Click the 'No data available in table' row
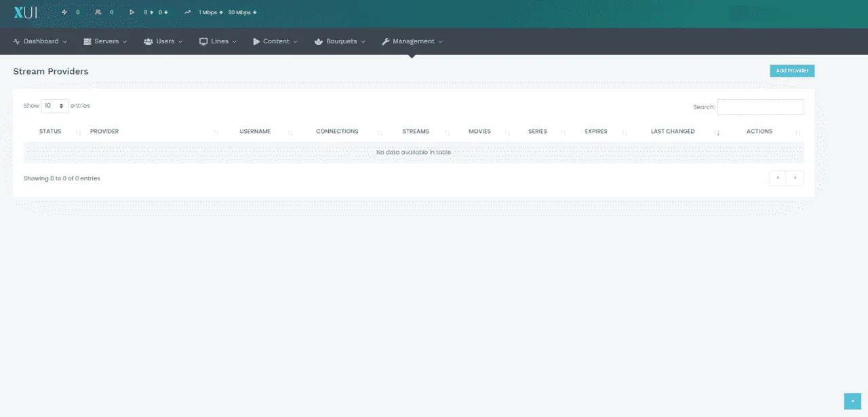The width and height of the screenshot is (868, 417). (414, 153)
